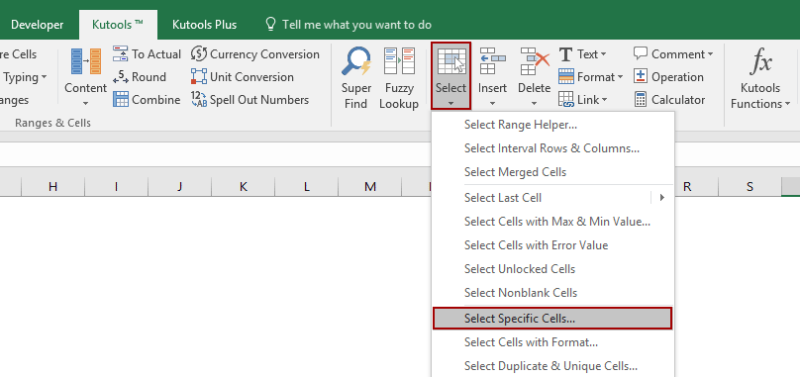This screenshot has height=377, width=800.
Task: Expand the Select Last Cell submenu arrow
Action: 662,197
